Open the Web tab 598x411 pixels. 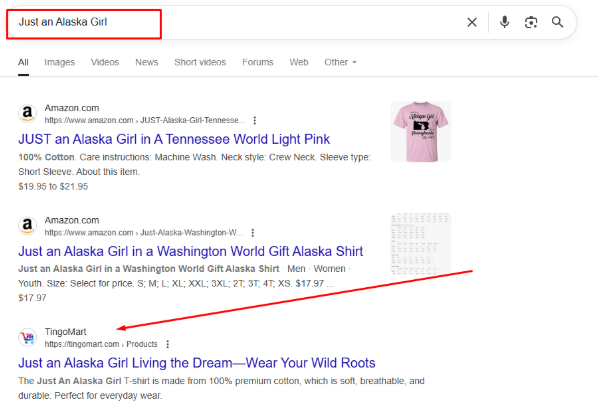[x=299, y=62]
